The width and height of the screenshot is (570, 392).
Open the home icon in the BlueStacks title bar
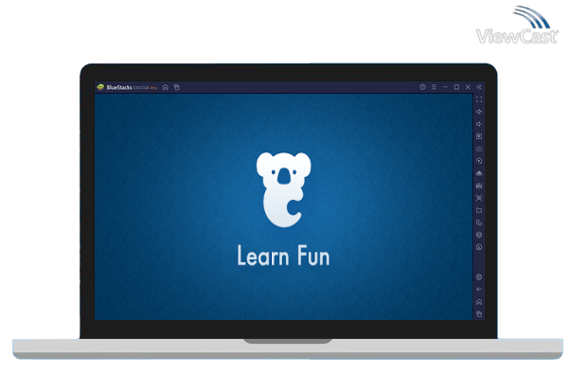[166, 87]
